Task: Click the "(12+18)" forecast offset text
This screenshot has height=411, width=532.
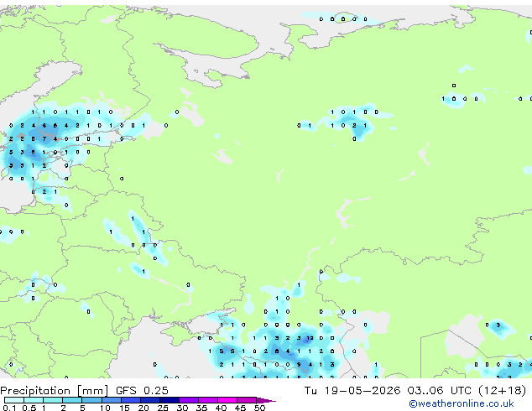Action: pos(503,390)
